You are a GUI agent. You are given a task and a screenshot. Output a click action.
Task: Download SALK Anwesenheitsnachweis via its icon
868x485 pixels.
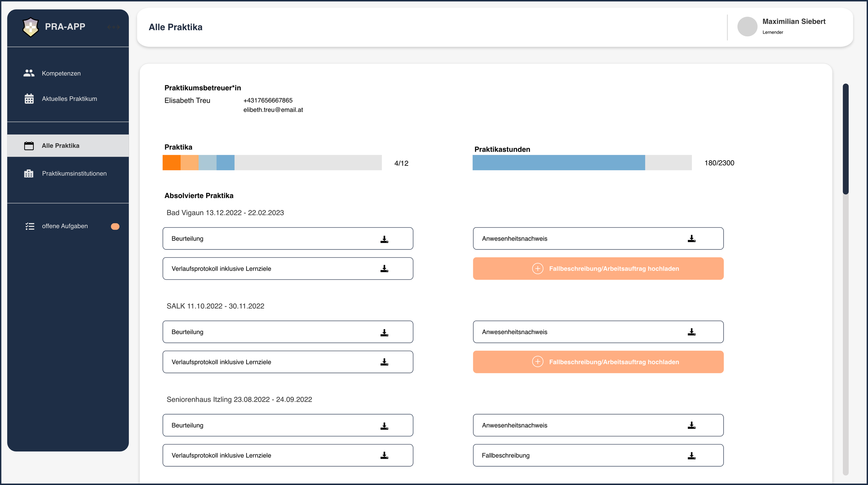[691, 332]
